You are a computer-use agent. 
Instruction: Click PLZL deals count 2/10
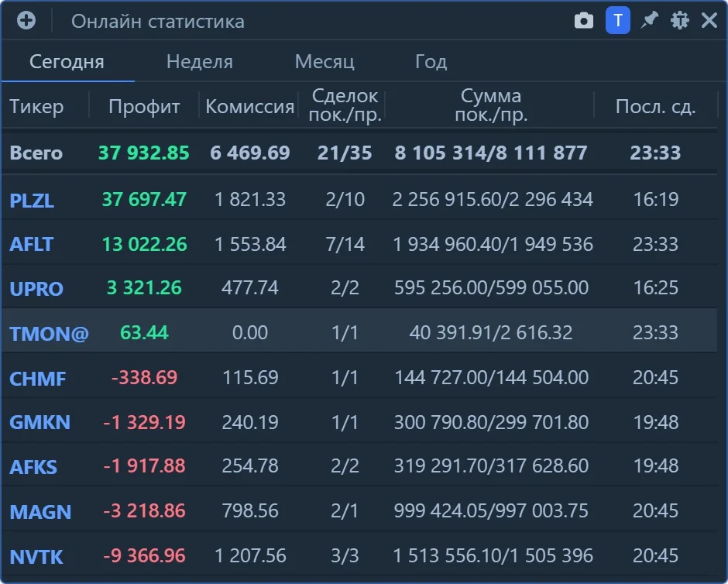click(345, 200)
